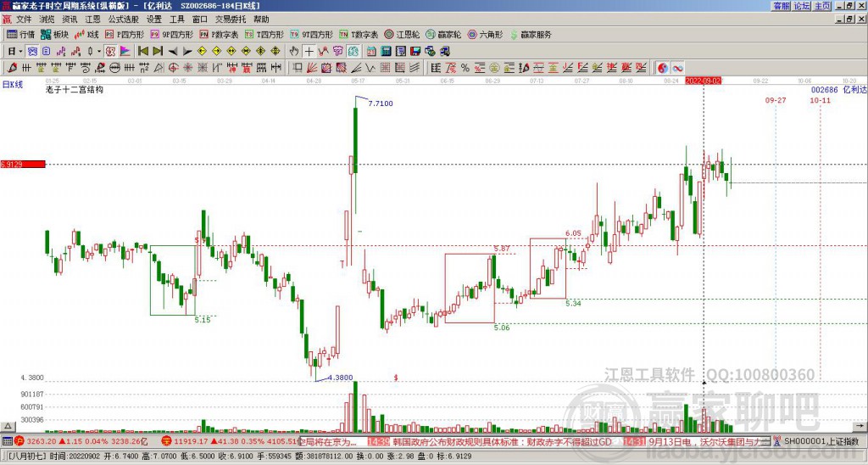Open the 工具 menu
Viewport: 868px width, 465px height.
[x=176, y=20]
